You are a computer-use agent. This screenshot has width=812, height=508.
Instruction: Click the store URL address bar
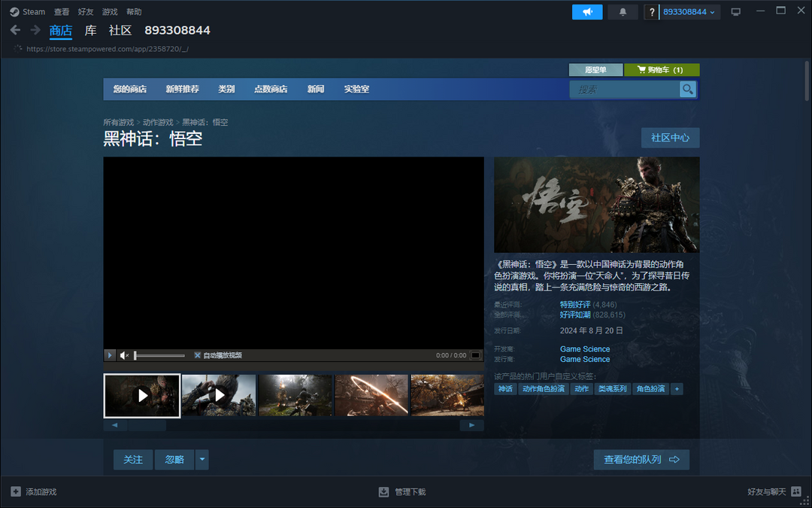pos(108,49)
